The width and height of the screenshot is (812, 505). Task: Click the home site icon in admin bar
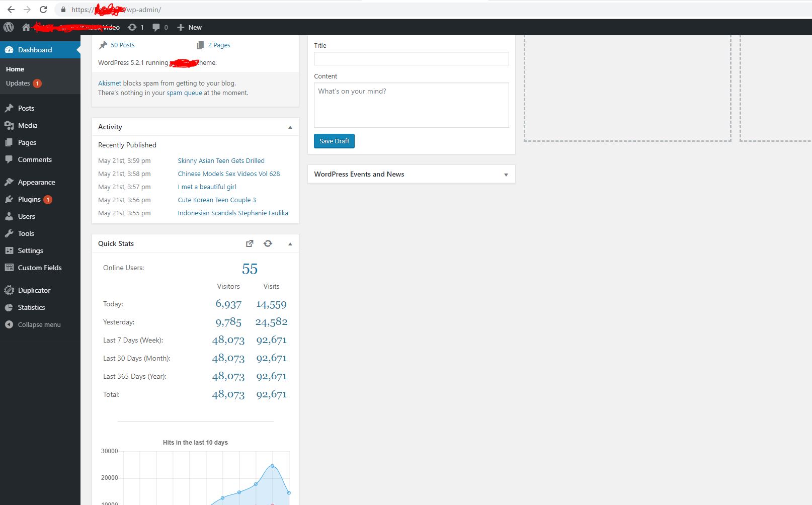[x=26, y=27]
